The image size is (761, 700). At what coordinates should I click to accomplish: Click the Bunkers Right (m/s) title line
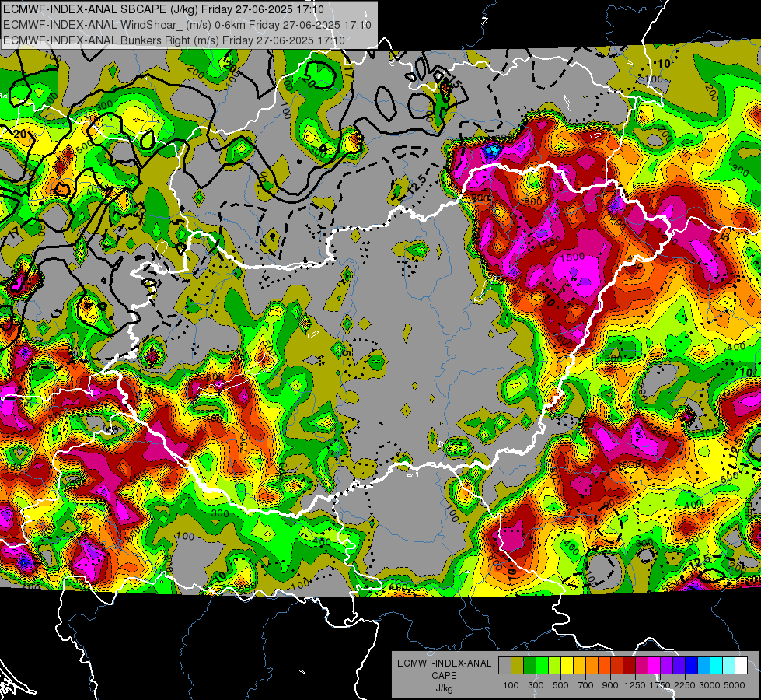pos(174,40)
